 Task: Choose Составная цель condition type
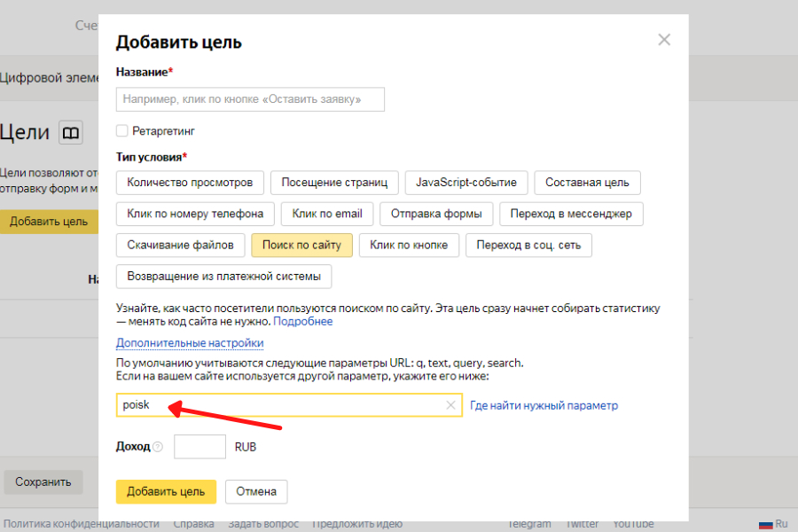tap(587, 183)
